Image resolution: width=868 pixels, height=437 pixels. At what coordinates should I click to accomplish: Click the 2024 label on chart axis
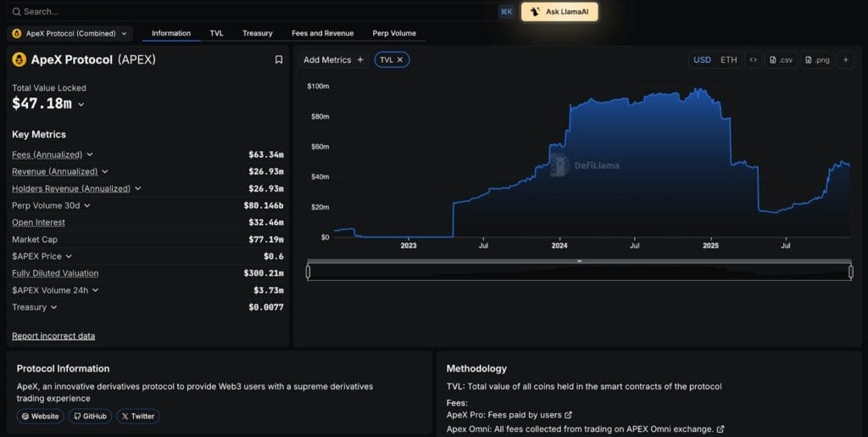coord(559,245)
